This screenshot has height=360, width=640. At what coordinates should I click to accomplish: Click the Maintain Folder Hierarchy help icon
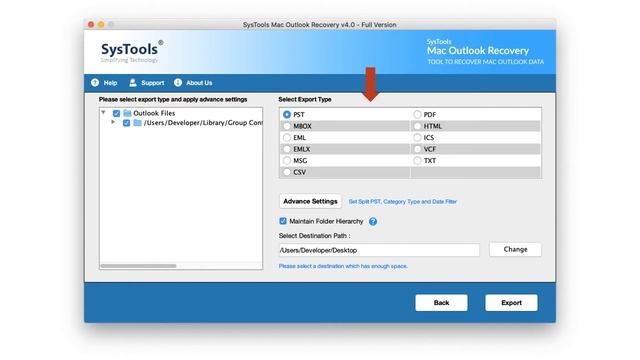(x=373, y=221)
